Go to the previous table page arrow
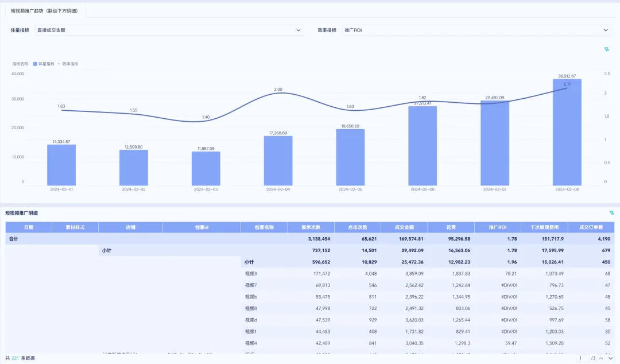This screenshot has width=620, height=364. click(x=602, y=358)
